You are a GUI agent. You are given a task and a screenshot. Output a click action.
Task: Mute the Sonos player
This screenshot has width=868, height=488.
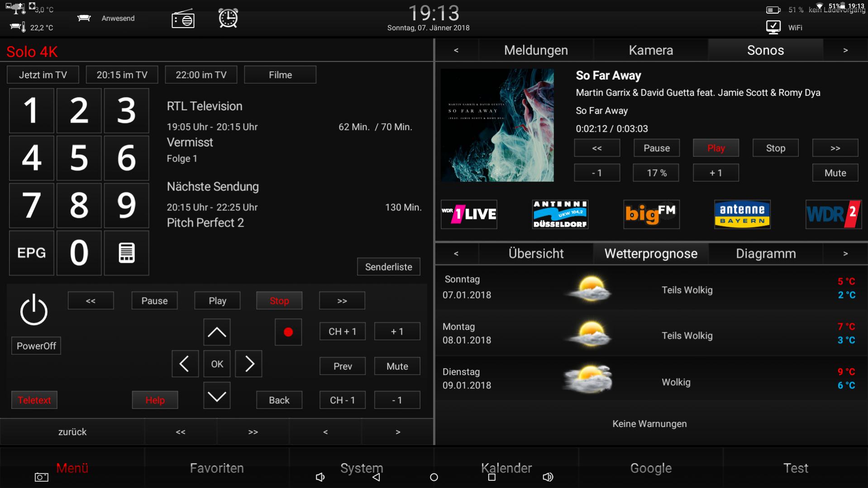(835, 173)
